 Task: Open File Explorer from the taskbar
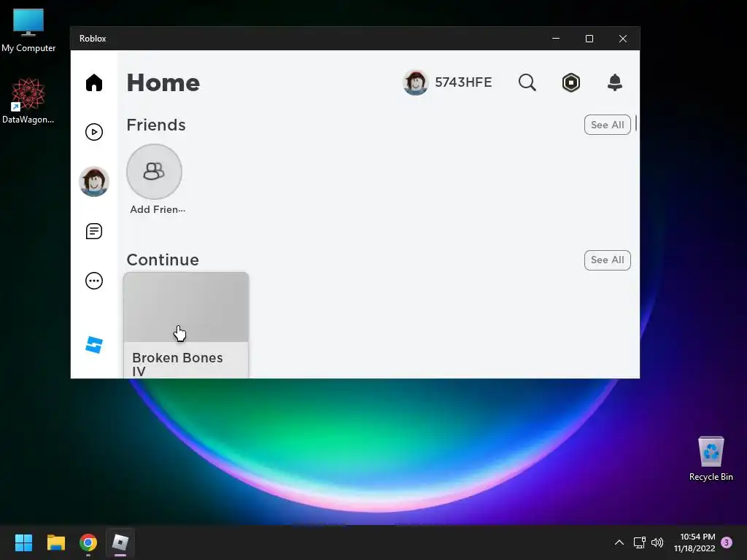pos(56,542)
